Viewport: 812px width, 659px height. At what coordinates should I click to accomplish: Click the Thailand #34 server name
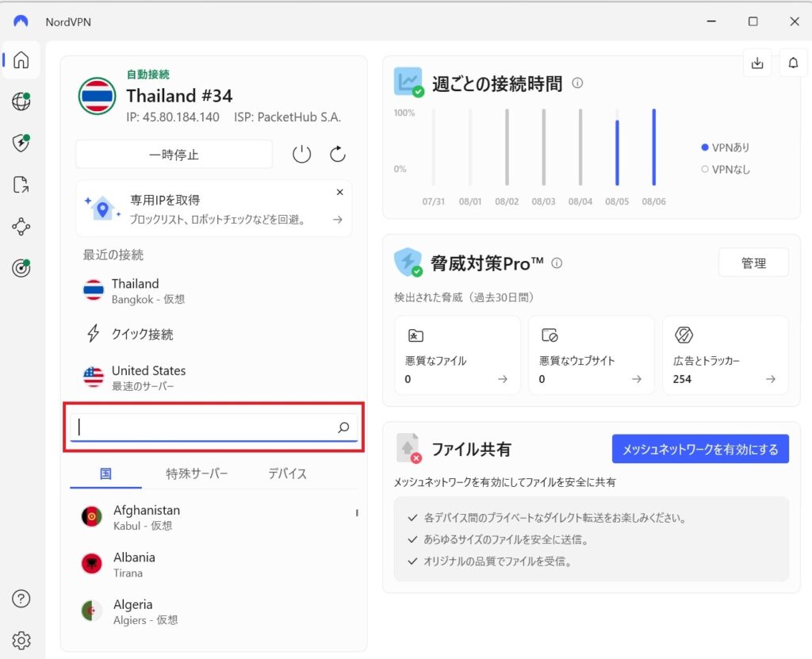179,96
